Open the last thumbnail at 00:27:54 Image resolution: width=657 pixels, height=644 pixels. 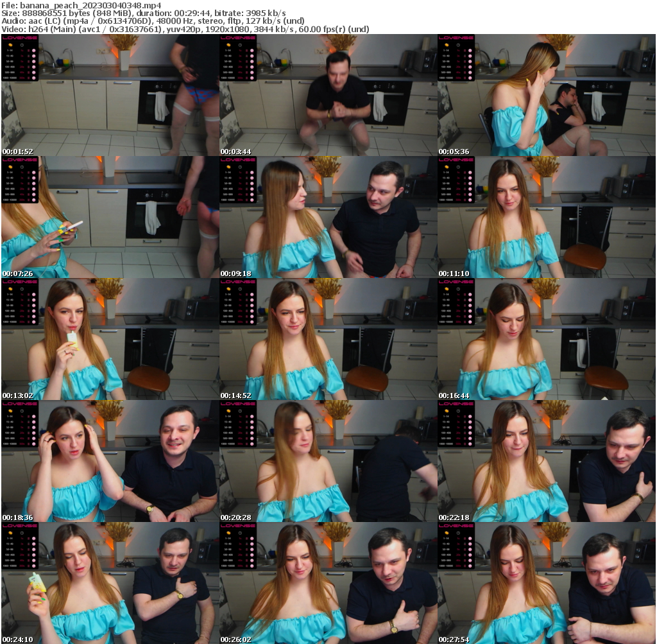[546, 582]
